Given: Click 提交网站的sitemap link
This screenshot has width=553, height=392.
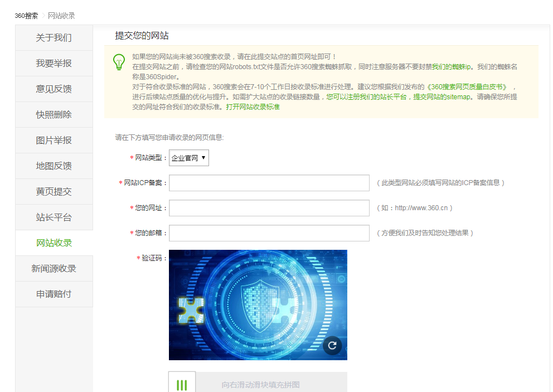Looking at the screenshot, I should [442, 96].
